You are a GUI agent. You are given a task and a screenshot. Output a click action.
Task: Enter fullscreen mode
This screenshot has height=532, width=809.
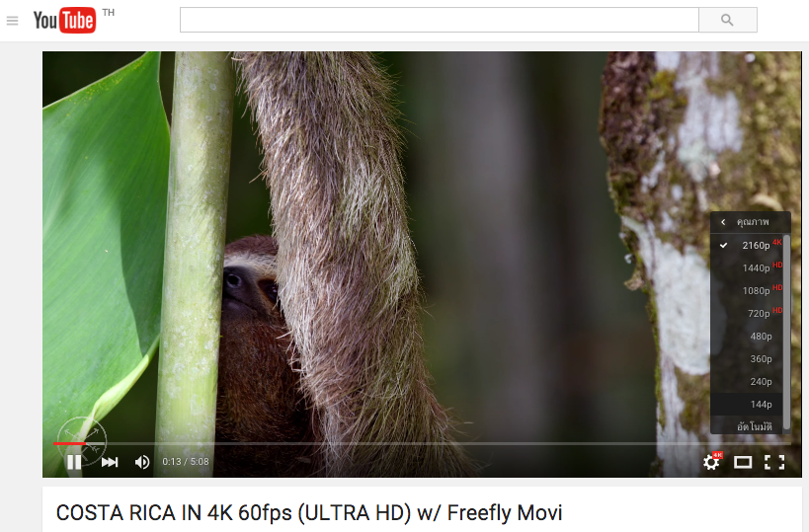point(773,462)
